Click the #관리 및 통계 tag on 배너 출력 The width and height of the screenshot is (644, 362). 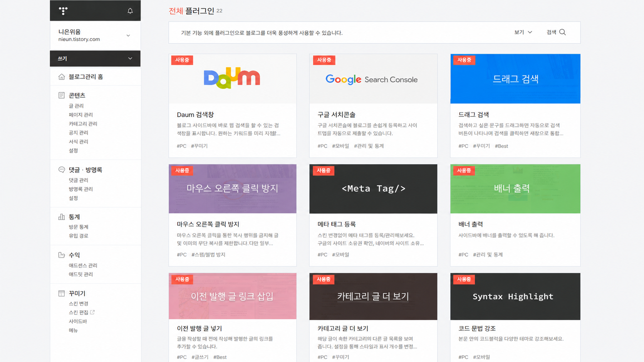(488, 255)
